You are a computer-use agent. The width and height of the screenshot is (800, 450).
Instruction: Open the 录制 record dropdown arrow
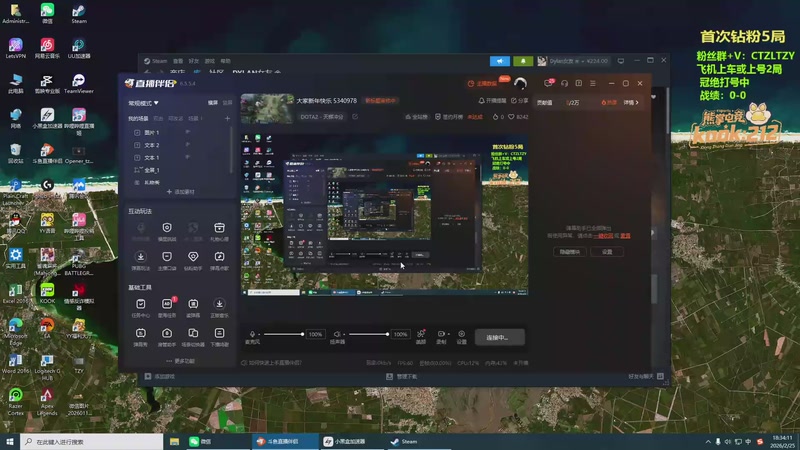(448, 334)
